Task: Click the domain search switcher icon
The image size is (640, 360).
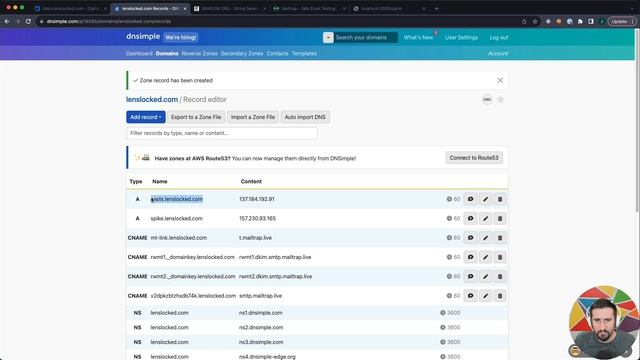Action: click(x=328, y=38)
